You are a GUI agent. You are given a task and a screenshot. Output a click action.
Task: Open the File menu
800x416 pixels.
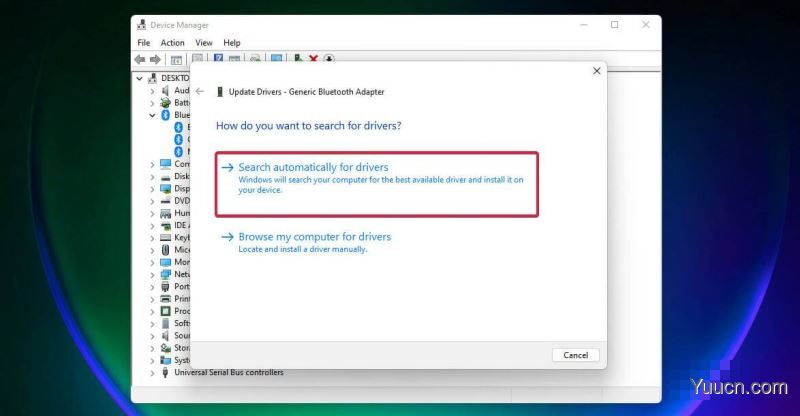point(144,43)
